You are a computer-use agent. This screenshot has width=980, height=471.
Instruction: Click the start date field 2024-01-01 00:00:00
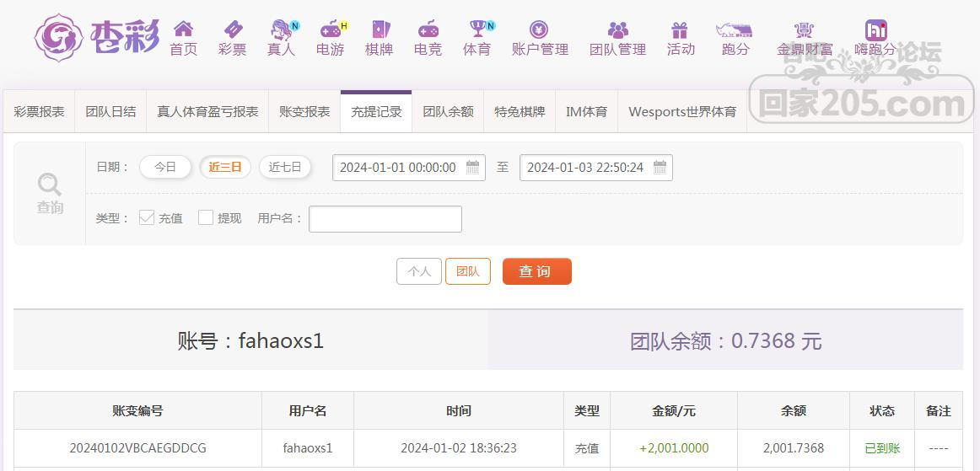409,168
